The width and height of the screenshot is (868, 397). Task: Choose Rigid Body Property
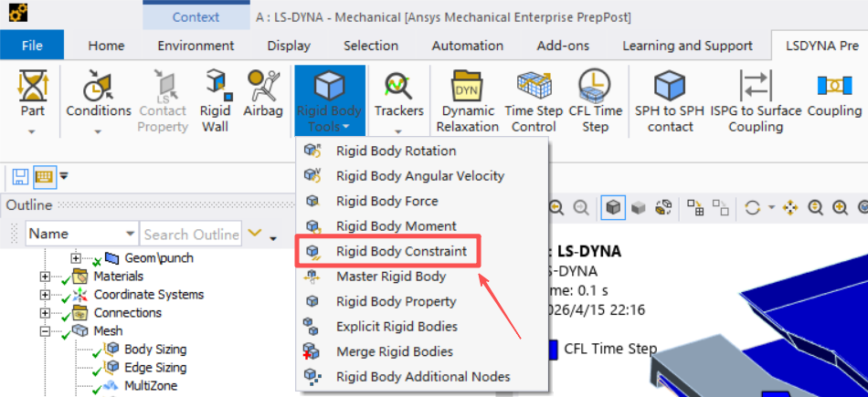[422, 301]
